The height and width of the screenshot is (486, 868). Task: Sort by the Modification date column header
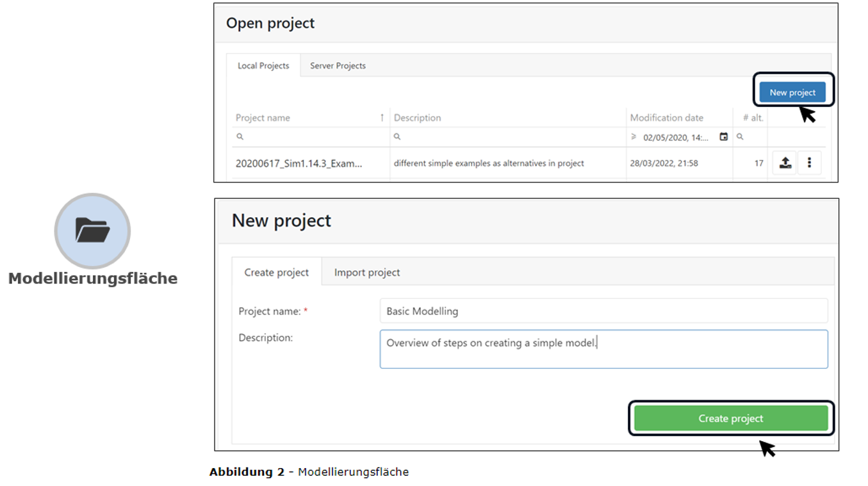tap(666, 118)
